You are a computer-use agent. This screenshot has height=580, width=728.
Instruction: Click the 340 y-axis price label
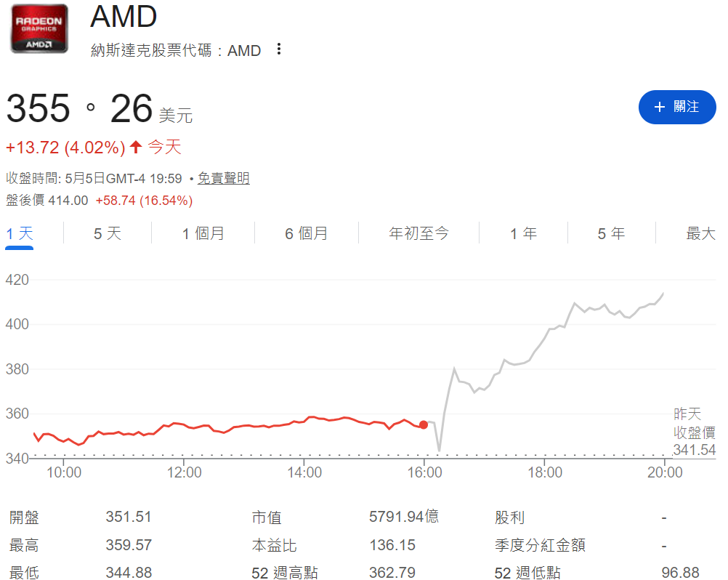click(17, 459)
